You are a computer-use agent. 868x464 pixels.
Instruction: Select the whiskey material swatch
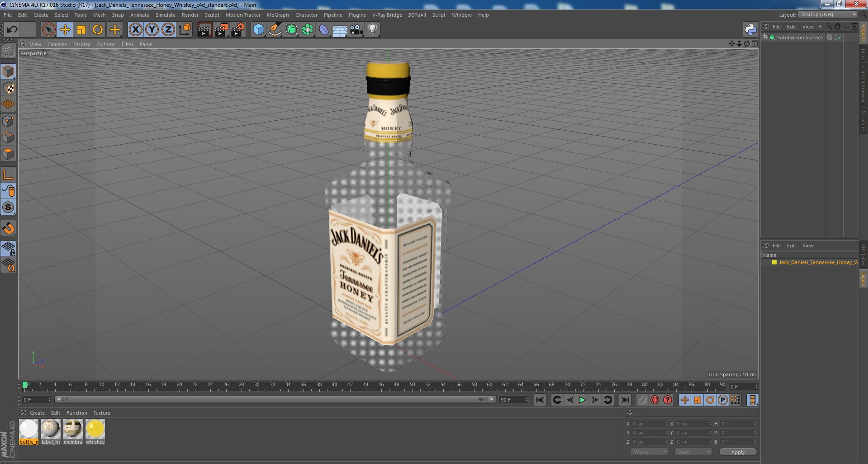click(x=95, y=432)
